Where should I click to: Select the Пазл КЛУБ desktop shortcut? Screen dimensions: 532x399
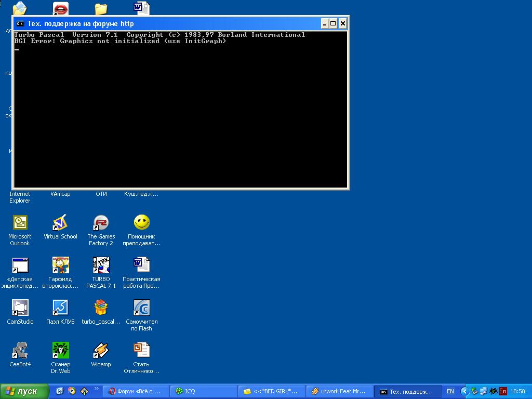pos(60,308)
